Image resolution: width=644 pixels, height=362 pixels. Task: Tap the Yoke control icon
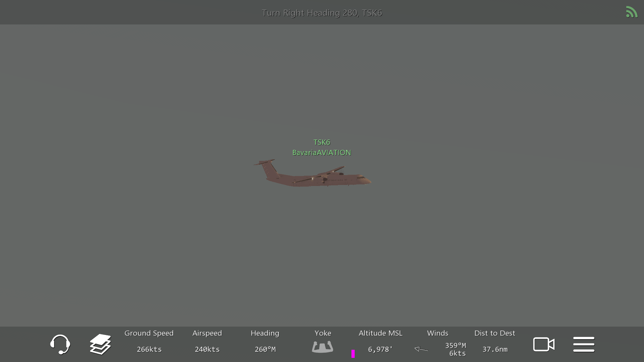[x=322, y=347]
